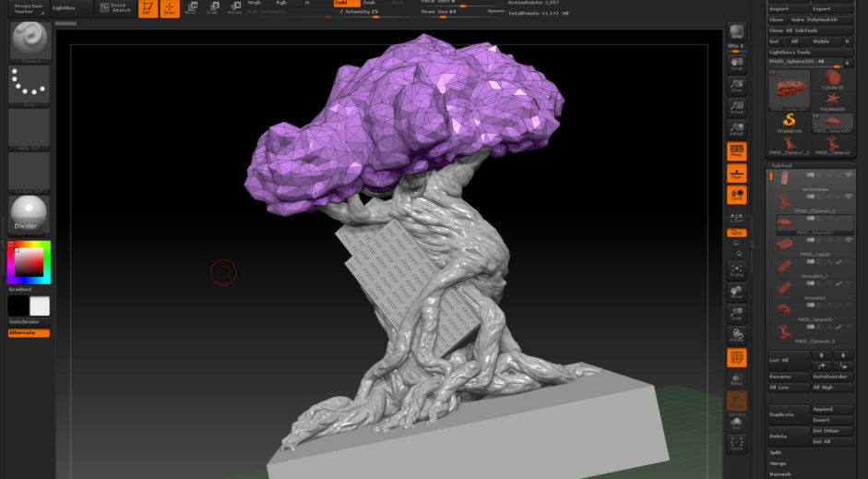Collapse the SubTool panel header
Image resolution: width=868 pixels, height=479 pixels.
pos(782,166)
